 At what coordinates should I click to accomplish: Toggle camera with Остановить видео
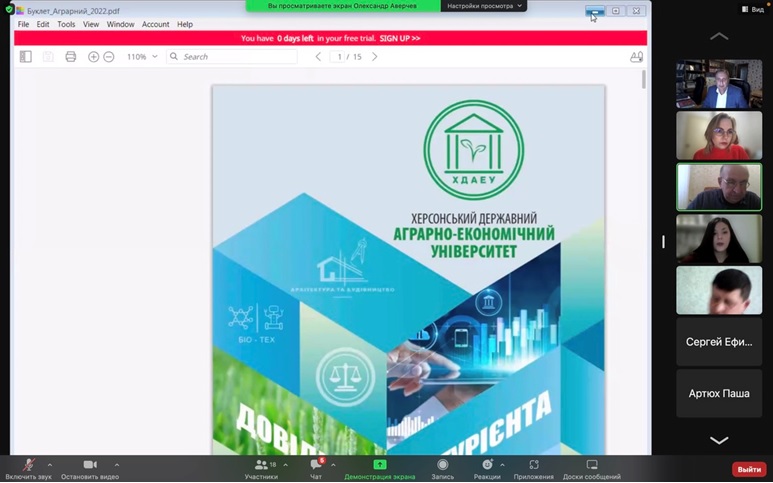(90, 469)
